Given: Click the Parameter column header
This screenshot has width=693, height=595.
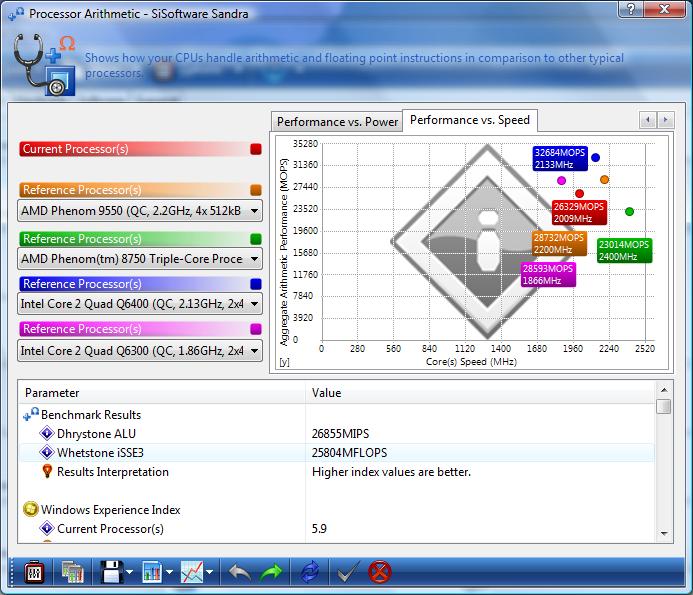Looking at the screenshot, I should [x=160, y=393].
